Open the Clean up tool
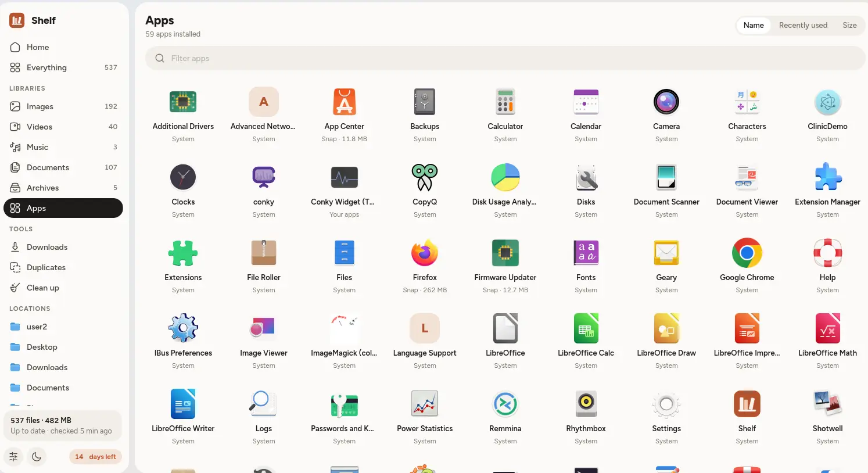Screen dimensions: 868x473 63,288
